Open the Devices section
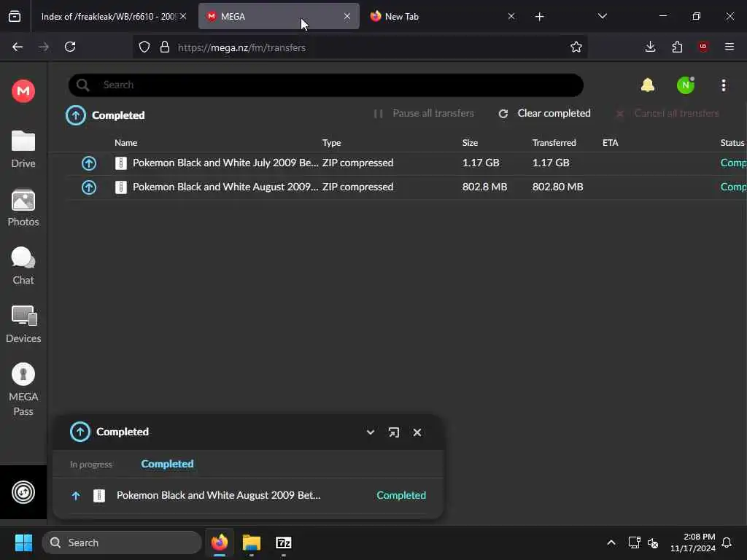Image resolution: width=747 pixels, height=560 pixels. (23, 324)
